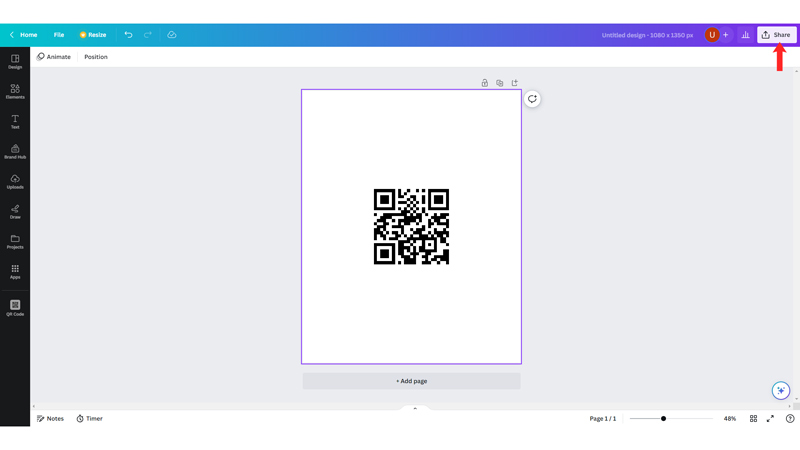Open the Design panel
The width and height of the screenshot is (800, 450).
coord(15,62)
